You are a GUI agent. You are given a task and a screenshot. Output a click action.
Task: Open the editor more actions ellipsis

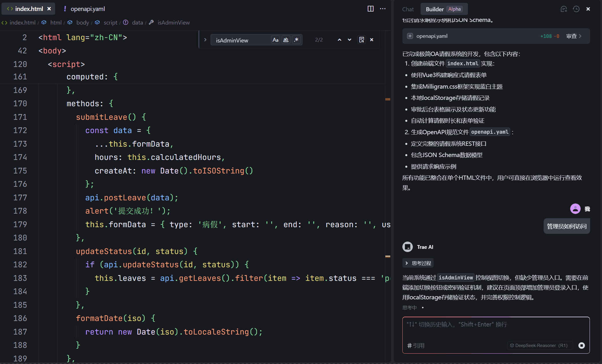pos(383,9)
